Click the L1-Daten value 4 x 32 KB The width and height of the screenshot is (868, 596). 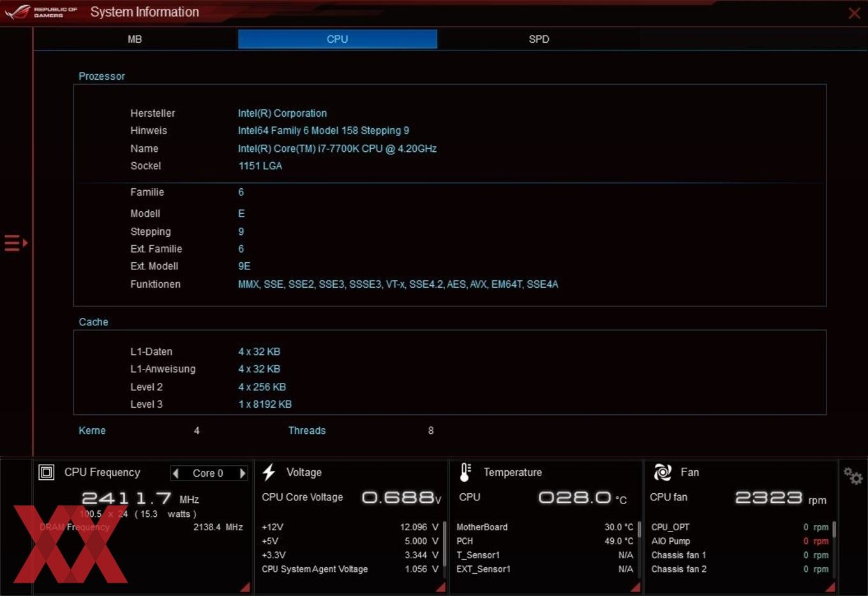[259, 352]
